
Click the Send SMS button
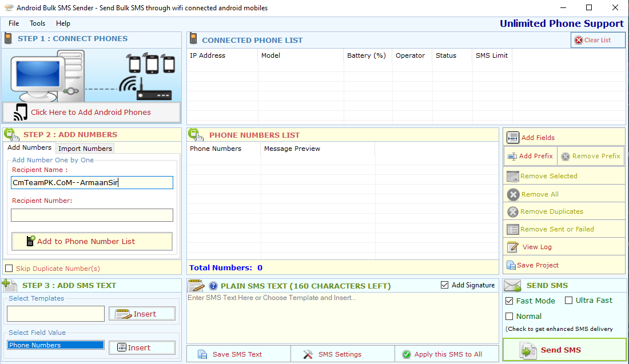point(564,350)
